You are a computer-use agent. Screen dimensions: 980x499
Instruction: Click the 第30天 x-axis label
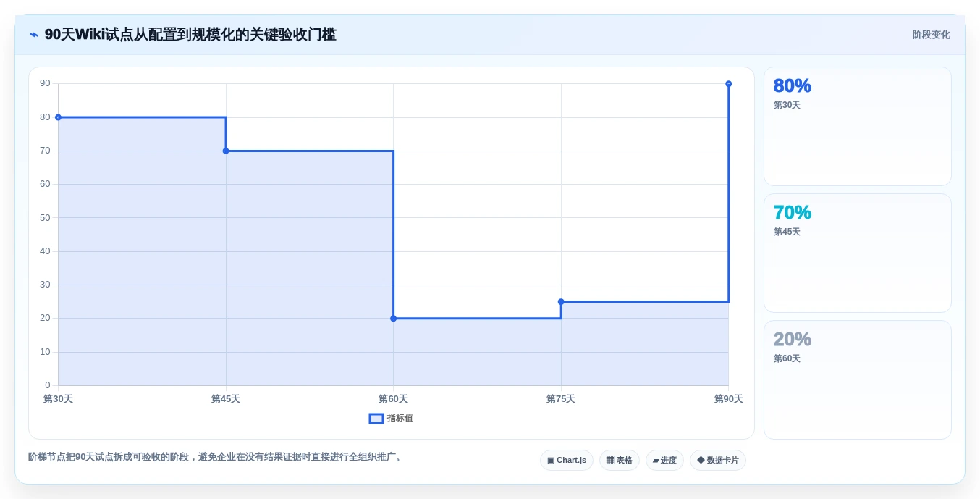click(x=58, y=399)
